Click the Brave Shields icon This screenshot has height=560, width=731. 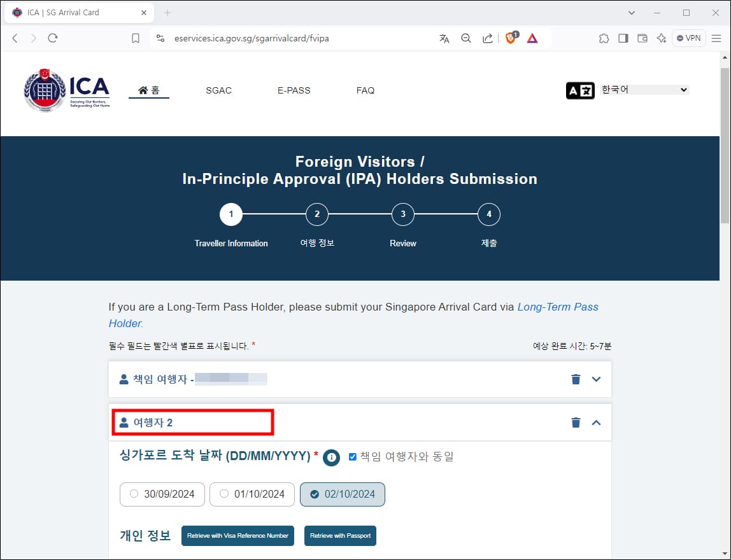511,38
